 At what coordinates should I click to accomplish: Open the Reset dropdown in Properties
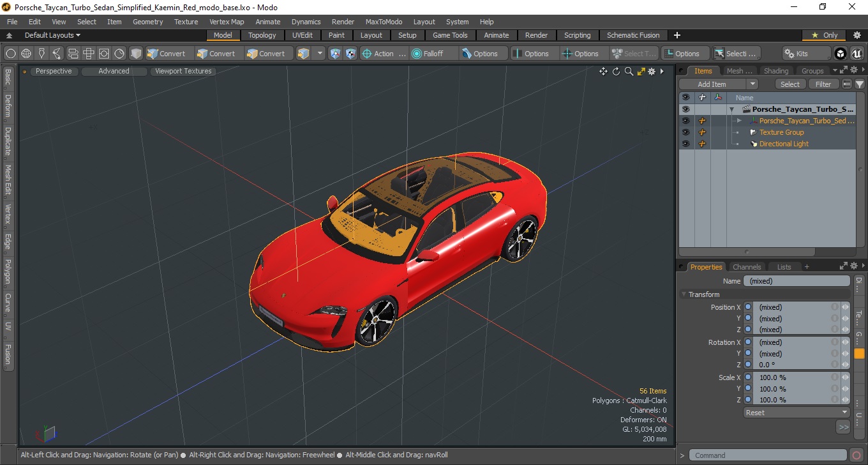[x=797, y=413]
